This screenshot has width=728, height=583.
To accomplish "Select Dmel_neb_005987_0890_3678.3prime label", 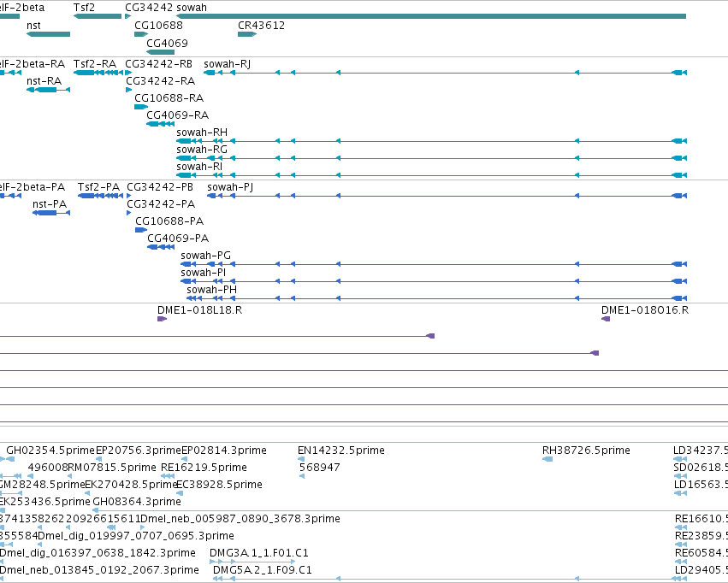I will 240,519.
